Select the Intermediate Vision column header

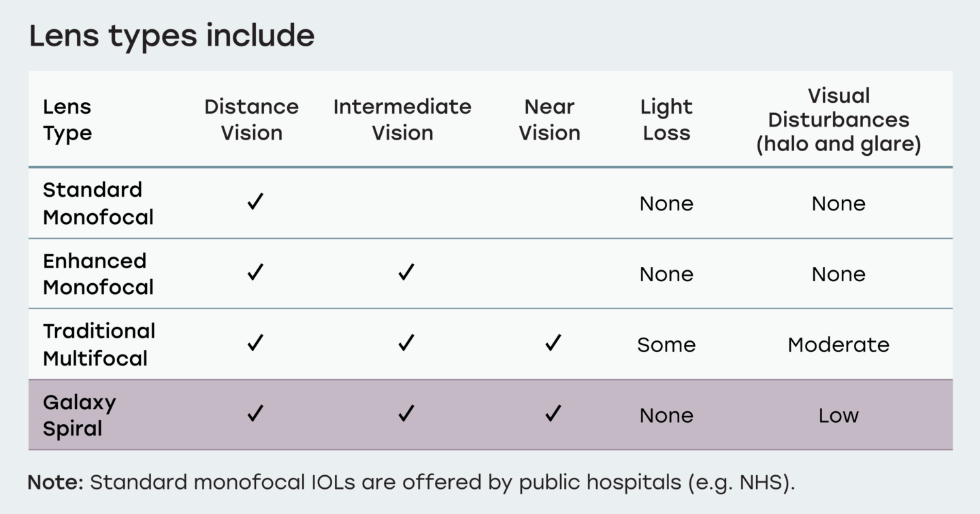402,120
